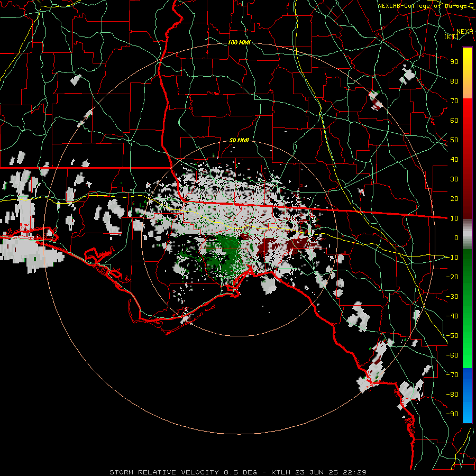Click the 90 value on the velocity scale
The image size is (476, 476).
454,62
